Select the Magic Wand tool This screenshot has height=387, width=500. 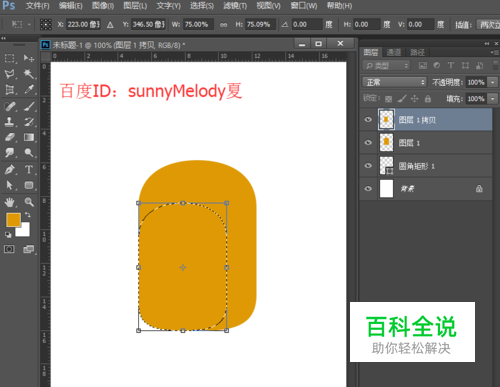coord(29,74)
